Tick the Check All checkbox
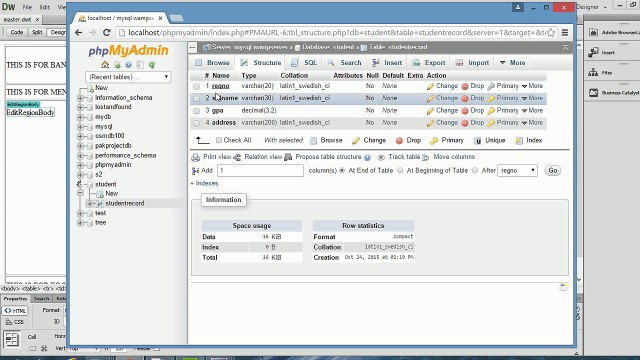 point(219,140)
